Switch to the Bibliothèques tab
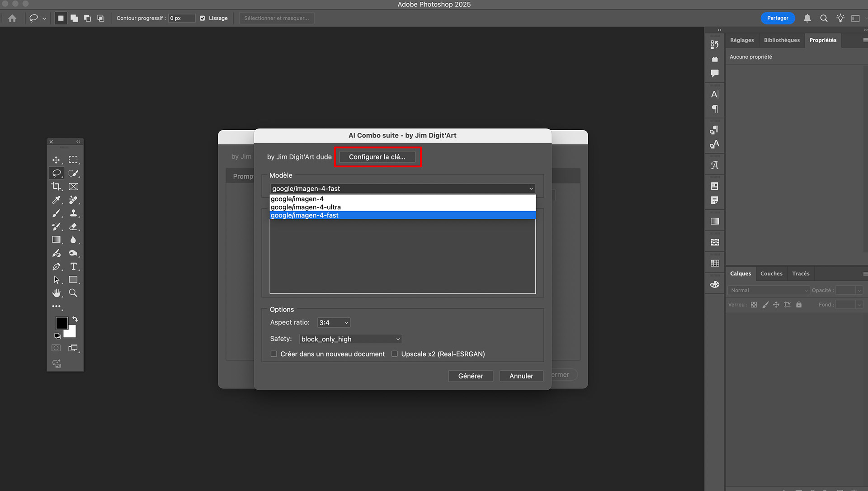 [x=782, y=40]
